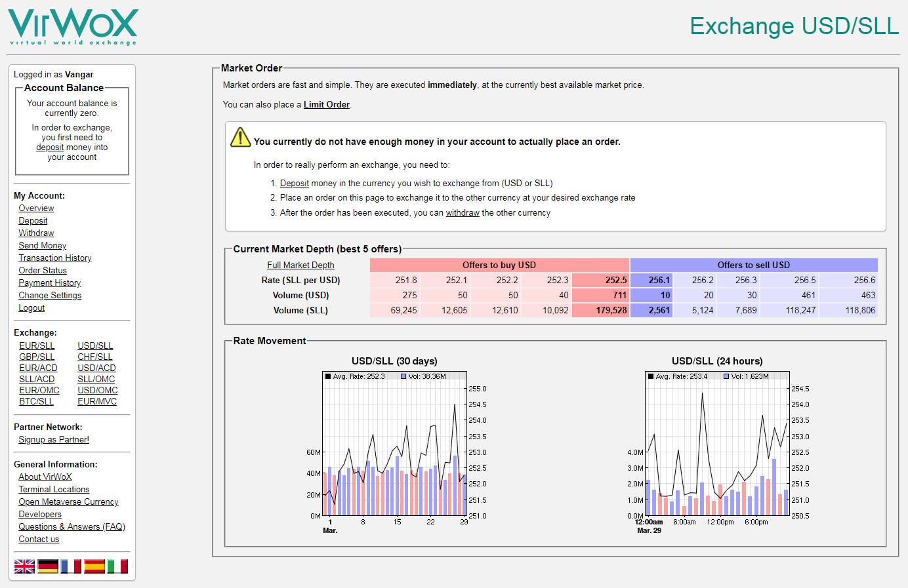Viewport: 908px width, 588px height.
Task: Open the Overview account page
Action: coord(36,208)
